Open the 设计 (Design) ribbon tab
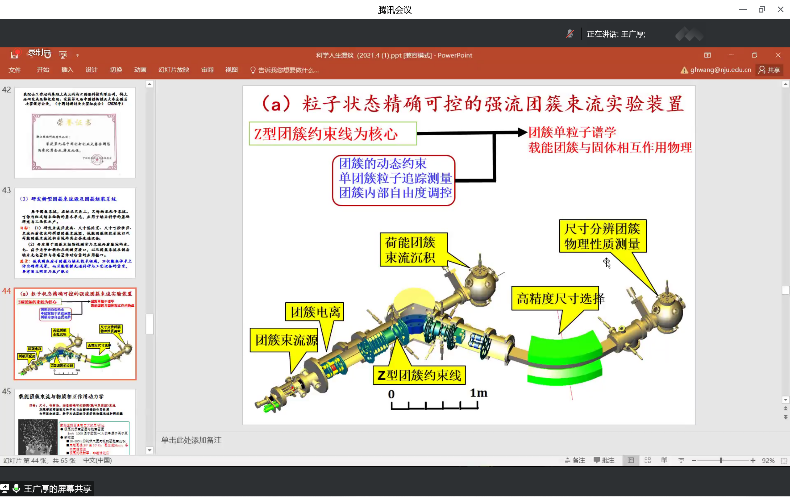Screen dimensions: 790x497 tap(91, 70)
